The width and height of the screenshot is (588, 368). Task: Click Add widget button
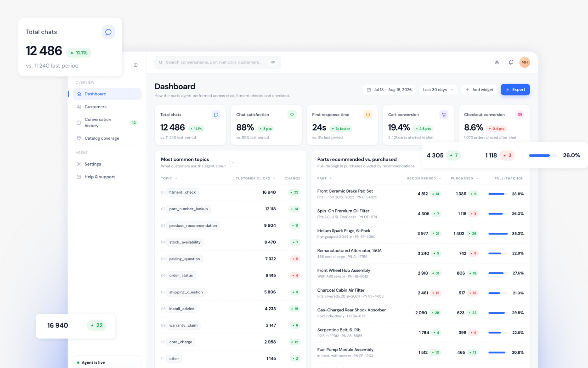tap(479, 90)
